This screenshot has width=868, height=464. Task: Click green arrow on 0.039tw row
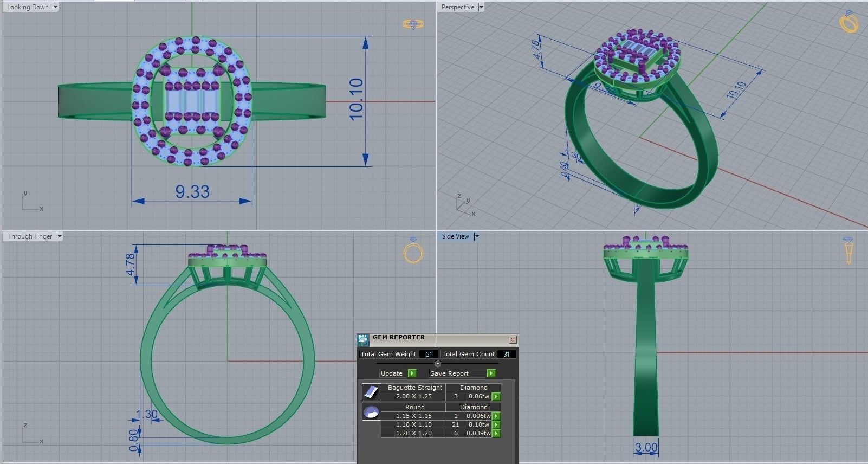(x=496, y=434)
